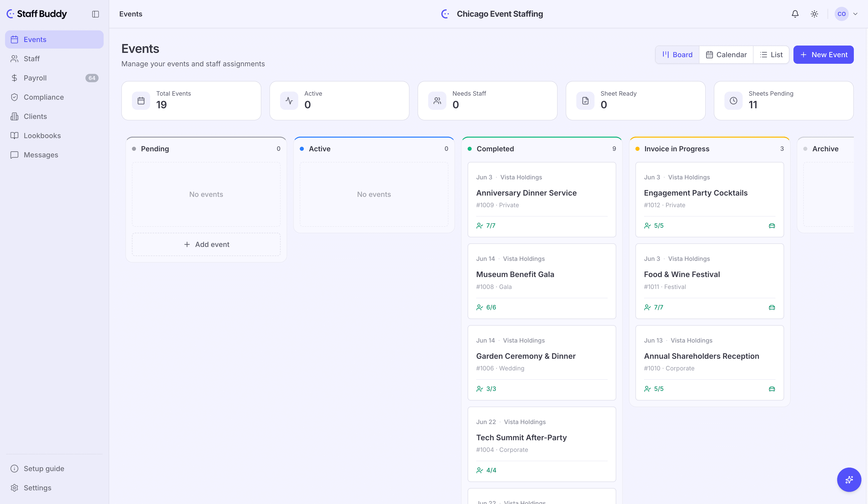Click the Payroll 64 badge

(92, 78)
